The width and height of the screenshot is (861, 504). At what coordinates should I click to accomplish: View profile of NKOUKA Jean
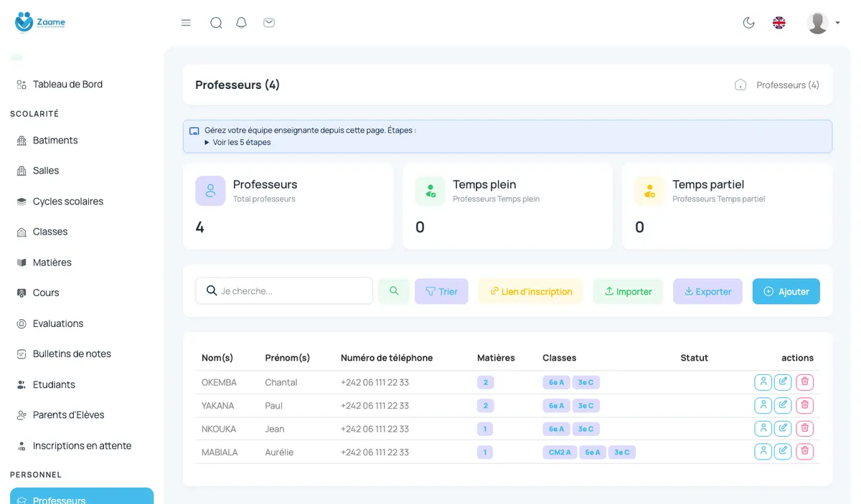(763, 429)
